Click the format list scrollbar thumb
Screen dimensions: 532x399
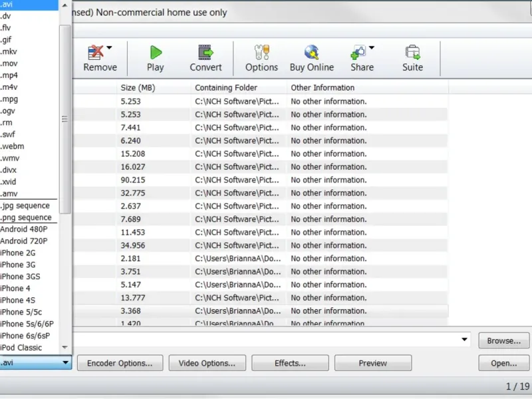click(65, 119)
